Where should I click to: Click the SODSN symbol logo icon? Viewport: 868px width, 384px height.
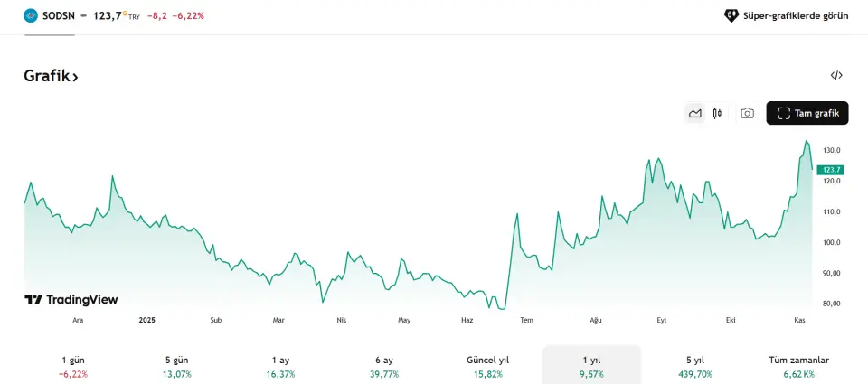[x=31, y=15]
